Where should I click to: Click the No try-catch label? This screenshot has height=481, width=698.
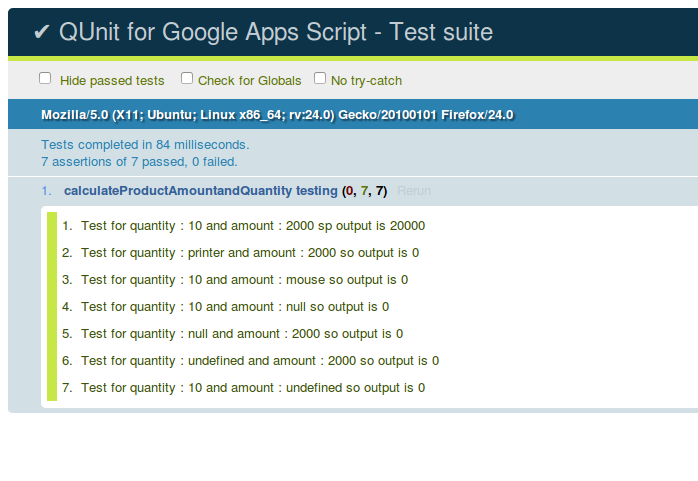coord(366,81)
